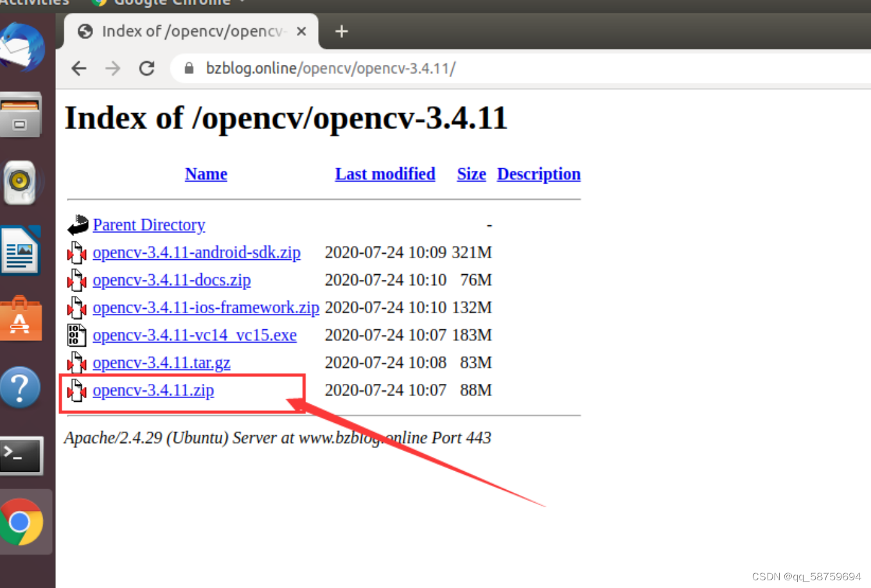The height and width of the screenshot is (588, 871).
Task: Click the padlock security icon in the address bar
Action: pos(188,68)
